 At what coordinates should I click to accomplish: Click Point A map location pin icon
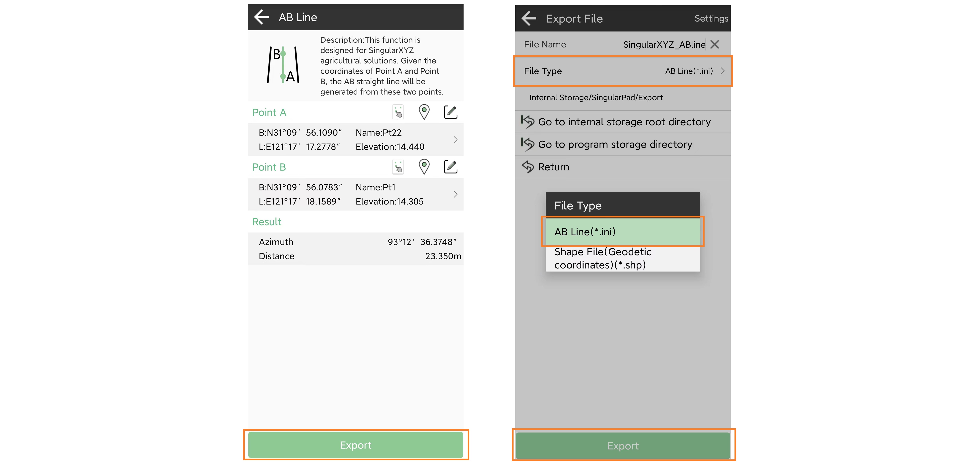click(424, 112)
